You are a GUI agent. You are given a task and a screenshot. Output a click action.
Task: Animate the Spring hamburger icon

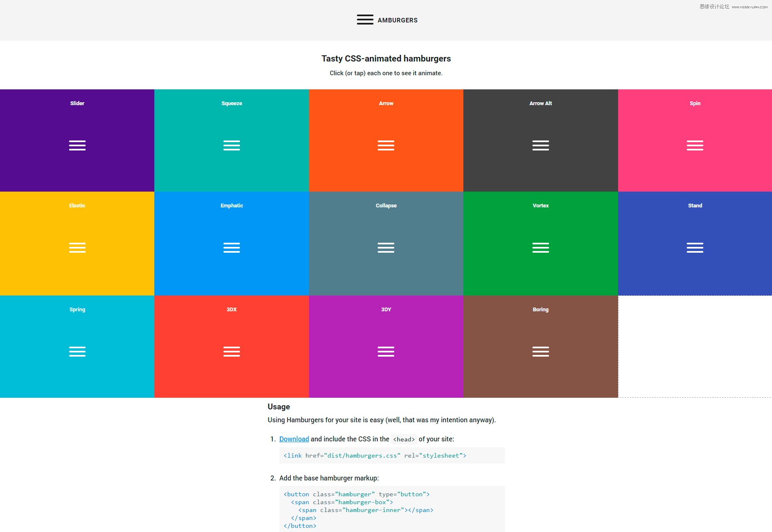coord(77,352)
